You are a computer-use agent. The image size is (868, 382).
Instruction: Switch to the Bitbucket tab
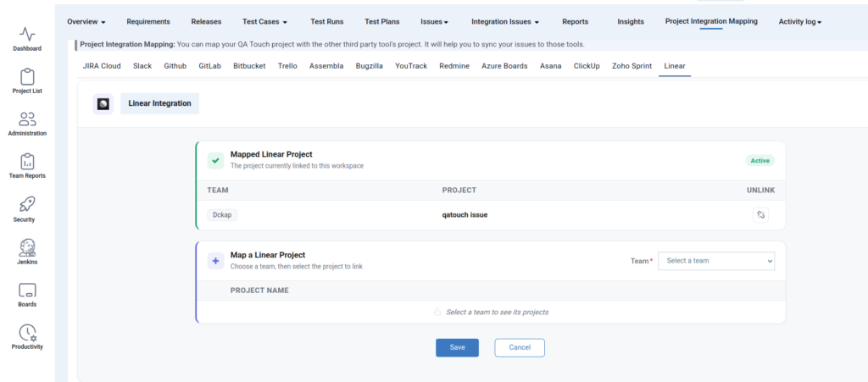[x=249, y=66]
